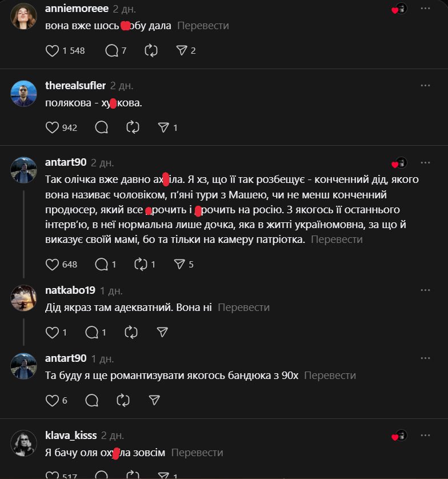
Task: Open more options for anniemoreee's comment
Action: pyautogui.click(x=425, y=9)
